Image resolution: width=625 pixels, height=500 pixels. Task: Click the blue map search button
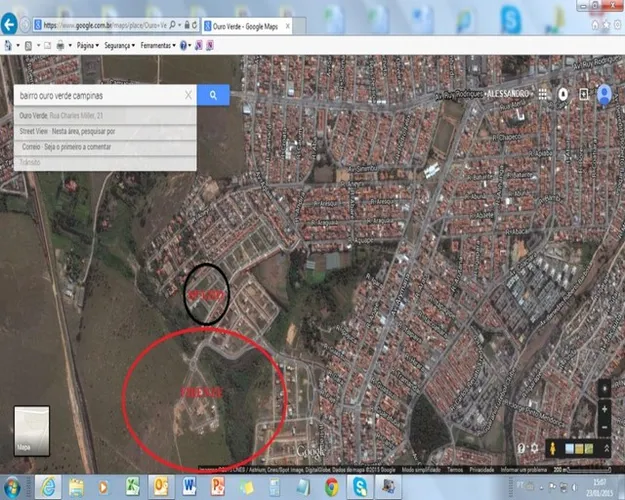213,95
